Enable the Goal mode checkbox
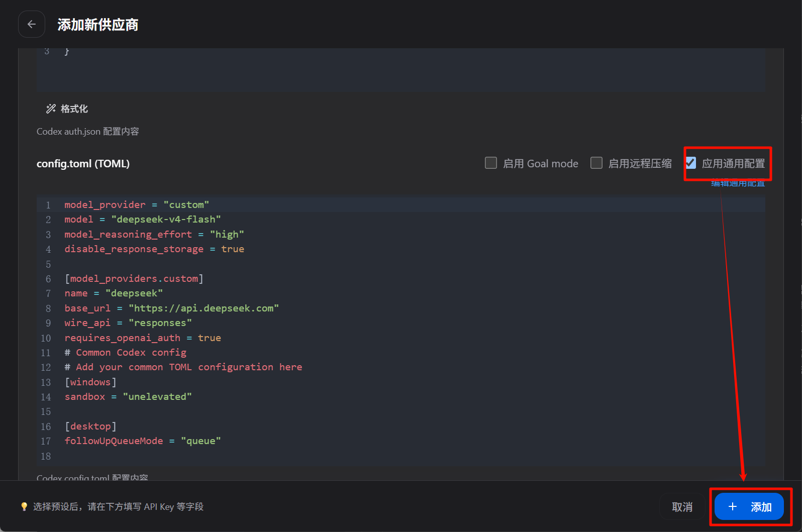Screen dimensions: 802x532 [491, 163]
